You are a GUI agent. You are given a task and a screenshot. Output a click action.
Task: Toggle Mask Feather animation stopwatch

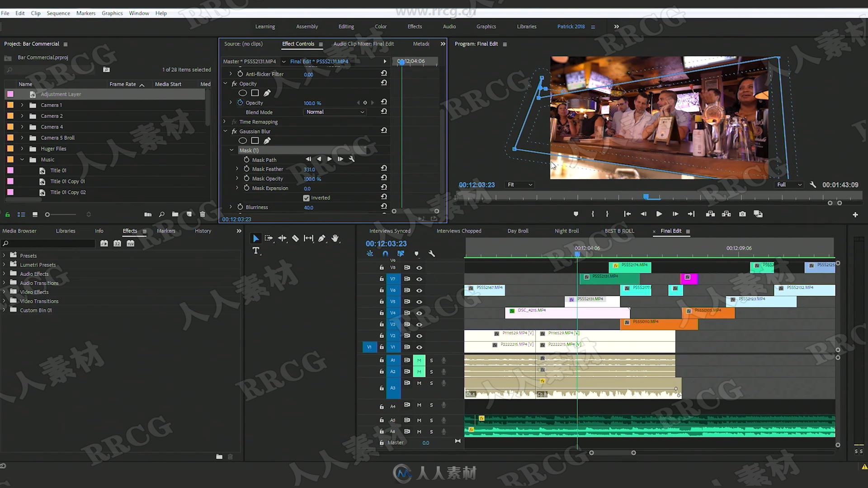246,169
